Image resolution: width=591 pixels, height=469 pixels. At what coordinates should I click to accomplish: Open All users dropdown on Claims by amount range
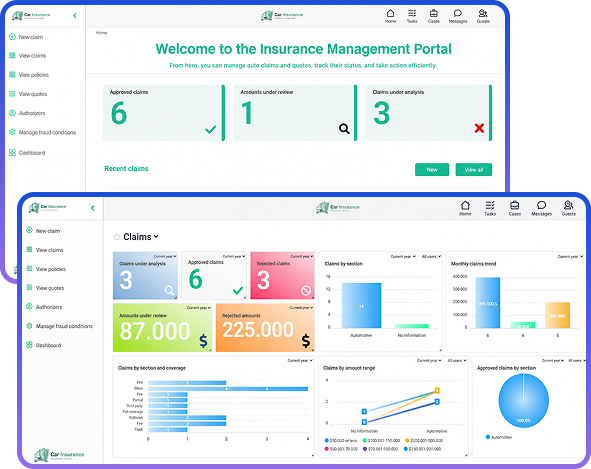[x=457, y=361]
